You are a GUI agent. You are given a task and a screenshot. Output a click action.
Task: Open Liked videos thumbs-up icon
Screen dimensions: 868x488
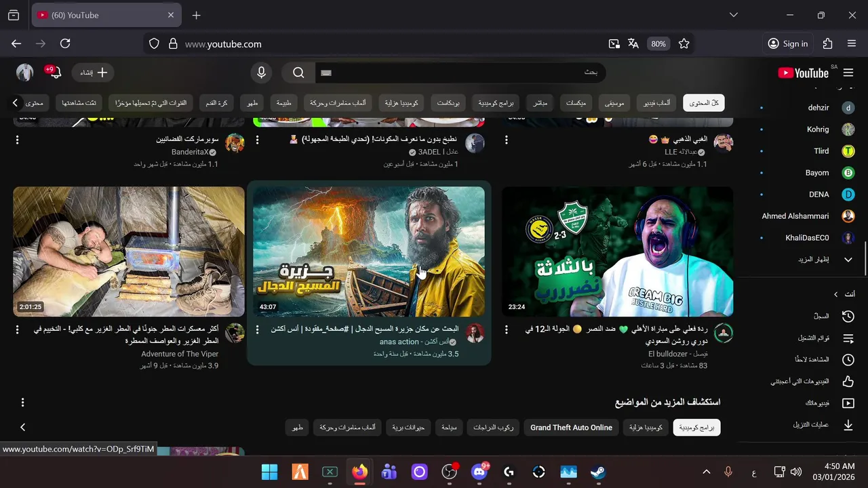click(848, 382)
